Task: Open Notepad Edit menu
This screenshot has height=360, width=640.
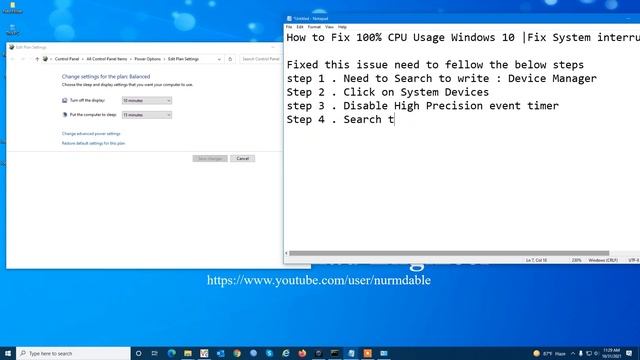Action: 300,27
